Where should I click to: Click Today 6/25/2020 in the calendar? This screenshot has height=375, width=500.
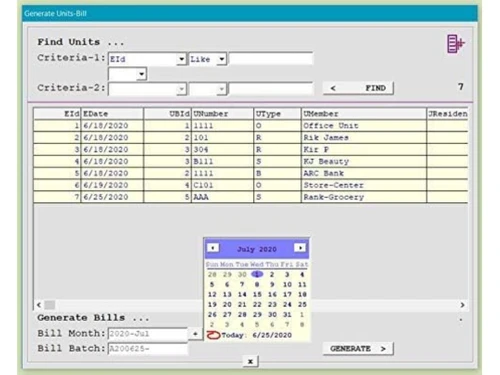point(257,335)
